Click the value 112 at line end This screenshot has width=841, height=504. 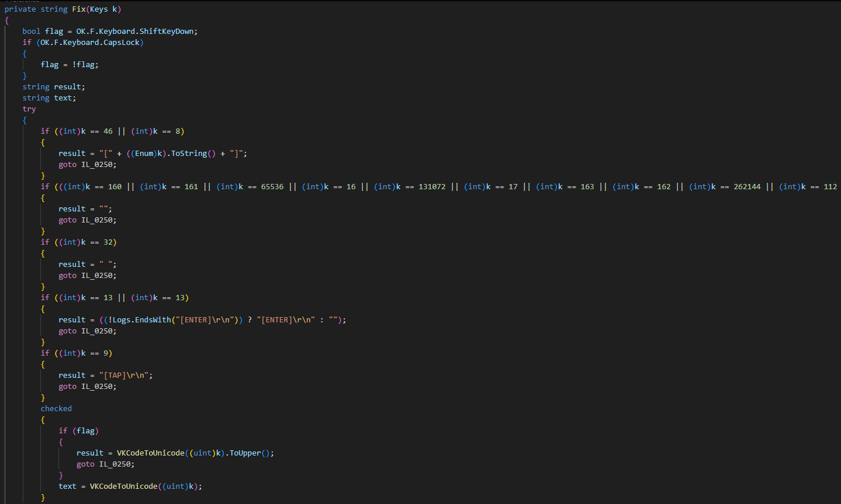[x=830, y=187]
